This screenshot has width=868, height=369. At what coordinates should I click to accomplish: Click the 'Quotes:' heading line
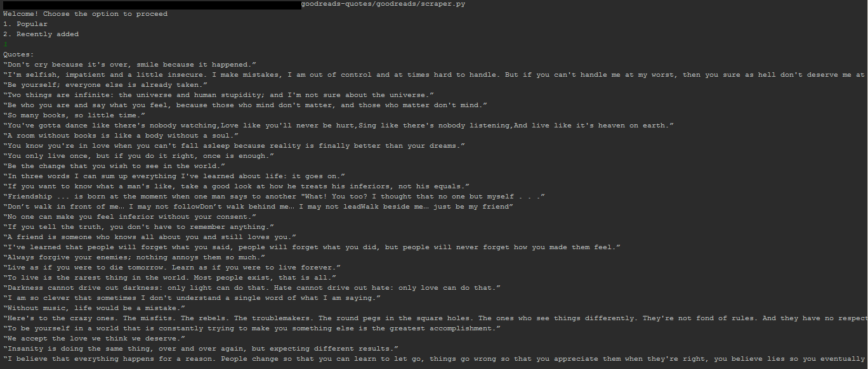(19, 55)
